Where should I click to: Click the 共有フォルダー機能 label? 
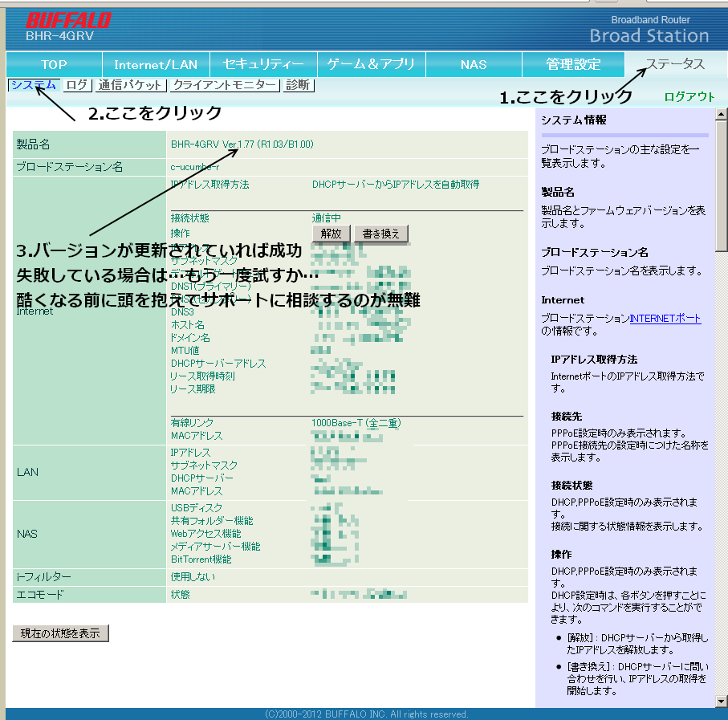[x=212, y=521]
